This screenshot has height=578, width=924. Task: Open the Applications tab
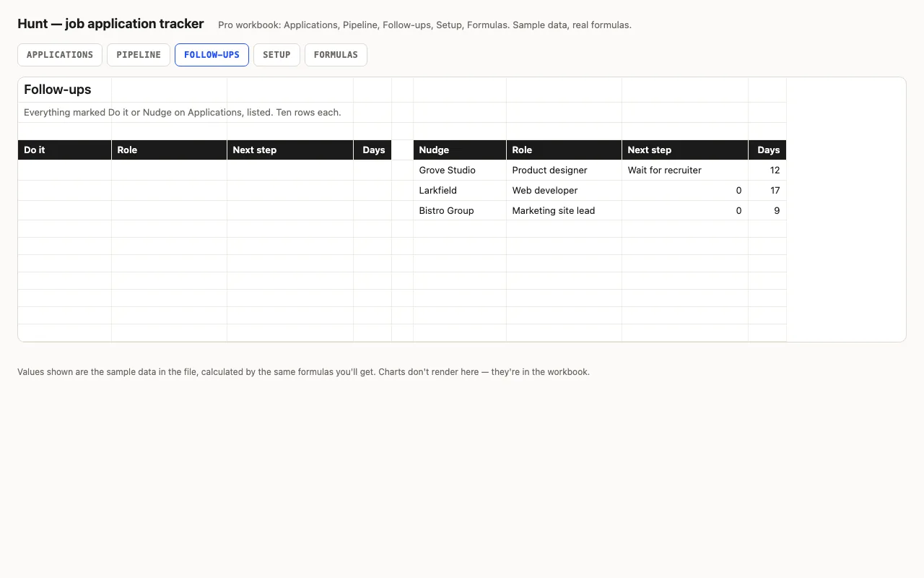pyautogui.click(x=60, y=55)
